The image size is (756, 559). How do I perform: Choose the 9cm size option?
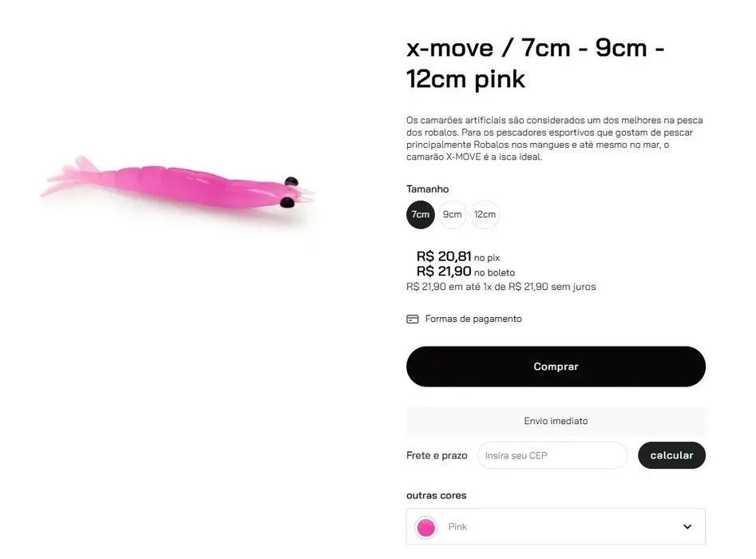[x=453, y=215]
